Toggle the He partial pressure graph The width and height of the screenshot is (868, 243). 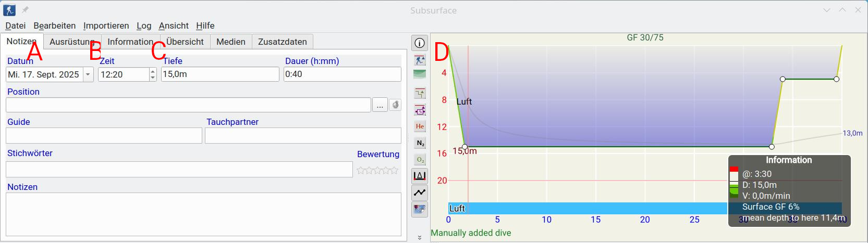(x=420, y=126)
